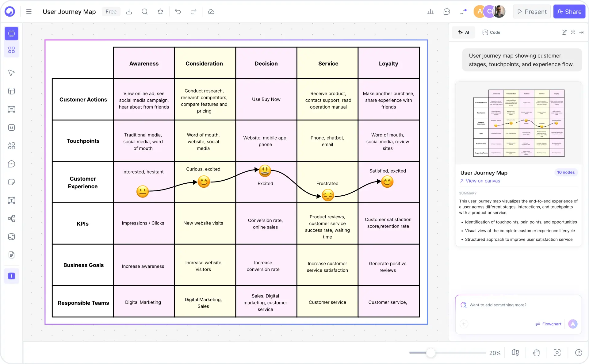Image resolution: width=589 pixels, height=364 pixels.
Task: Open the image insert tool in sidebar
Action: (x=11, y=237)
